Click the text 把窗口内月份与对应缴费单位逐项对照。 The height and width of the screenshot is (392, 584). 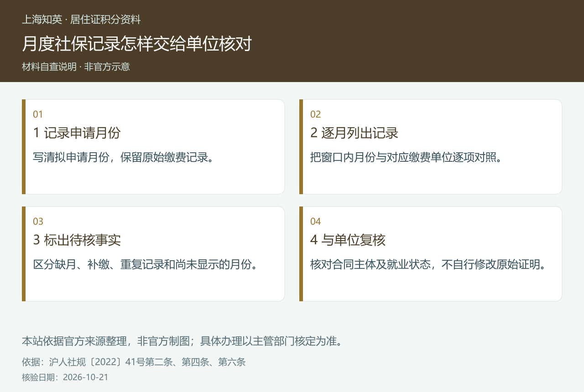(406, 157)
